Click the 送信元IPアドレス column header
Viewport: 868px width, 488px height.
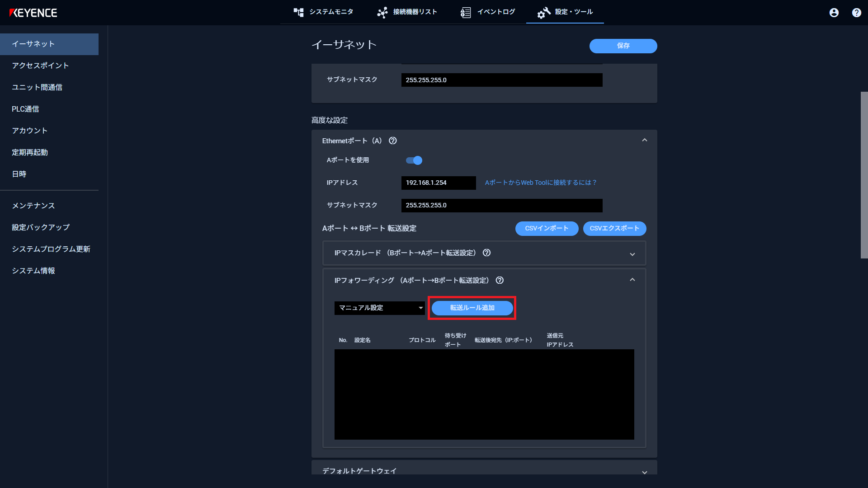coord(560,340)
